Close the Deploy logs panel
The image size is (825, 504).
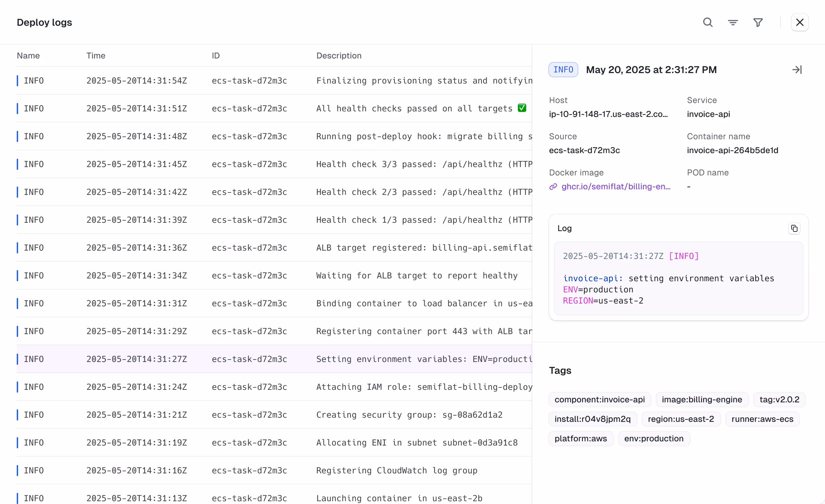pos(800,23)
